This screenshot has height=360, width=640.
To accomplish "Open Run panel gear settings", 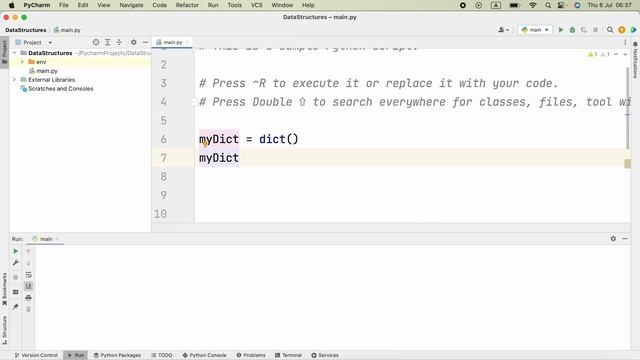I will pos(613,238).
